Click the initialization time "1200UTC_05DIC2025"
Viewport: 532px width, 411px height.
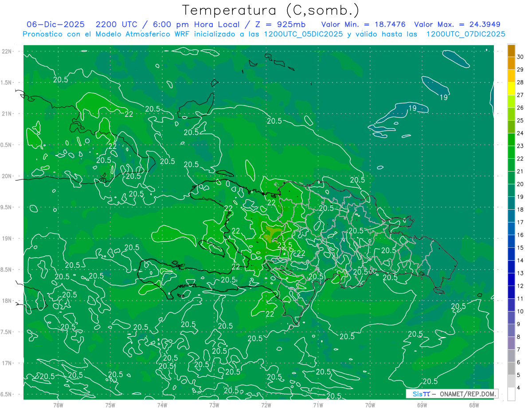(x=303, y=34)
